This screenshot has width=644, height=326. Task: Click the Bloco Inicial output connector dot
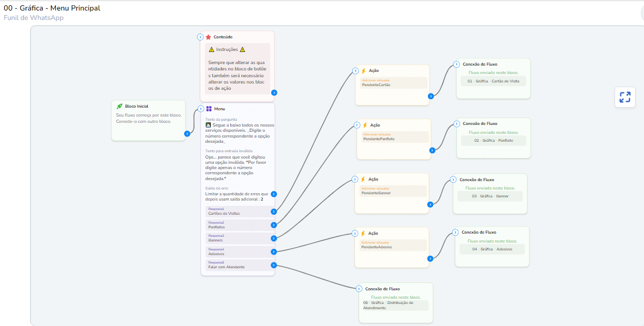tap(187, 134)
